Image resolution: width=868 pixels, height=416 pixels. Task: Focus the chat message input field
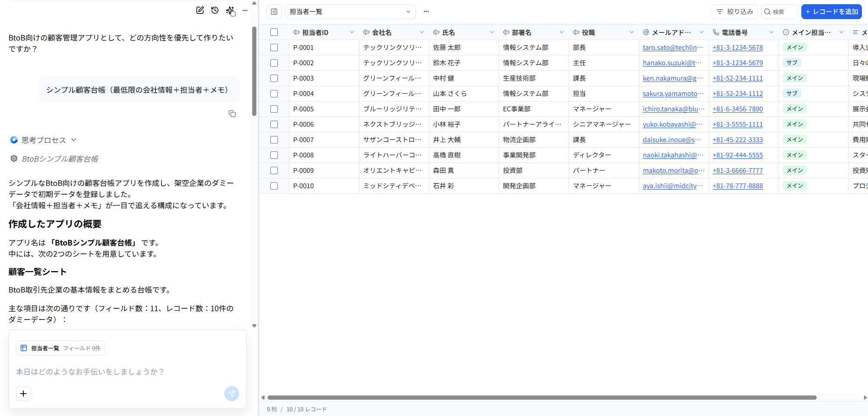(x=127, y=372)
